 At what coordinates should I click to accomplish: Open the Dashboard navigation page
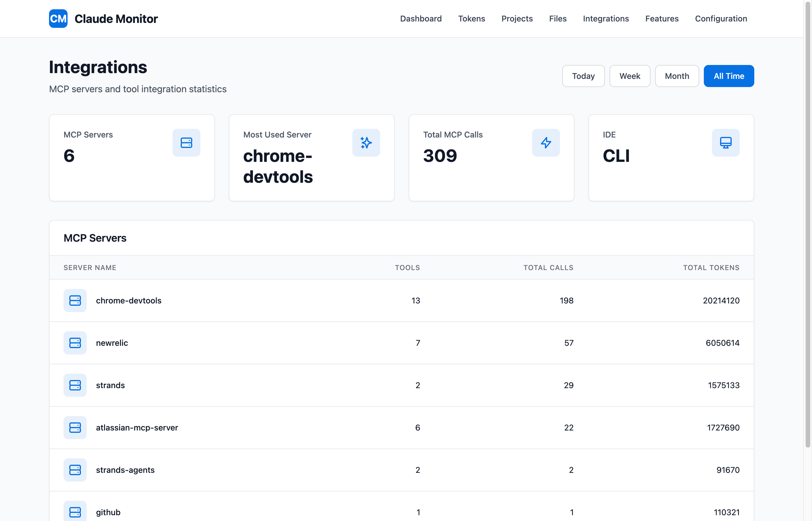tap(421, 19)
